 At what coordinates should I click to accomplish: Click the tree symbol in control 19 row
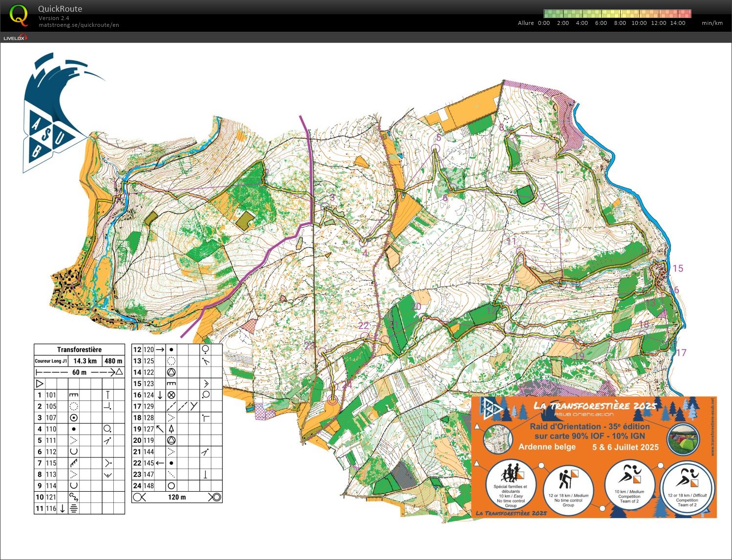click(x=171, y=429)
